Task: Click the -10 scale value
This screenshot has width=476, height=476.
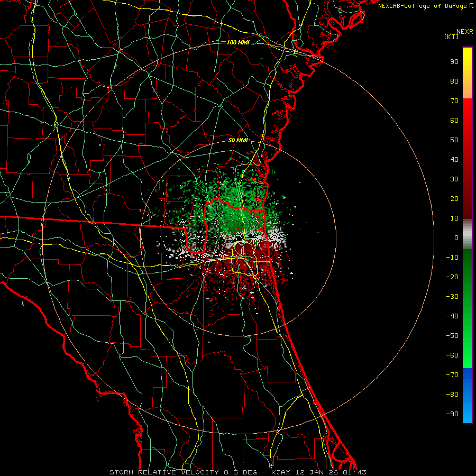Action: 452,258
